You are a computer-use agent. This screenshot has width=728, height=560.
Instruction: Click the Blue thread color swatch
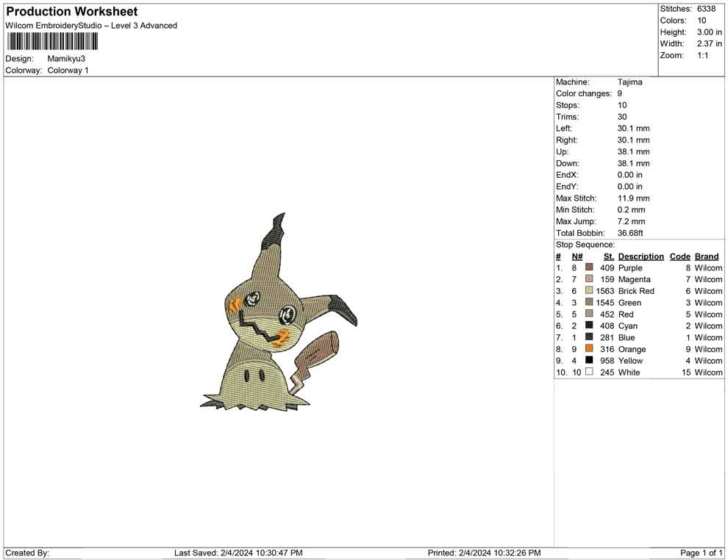[x=589, y=337]
